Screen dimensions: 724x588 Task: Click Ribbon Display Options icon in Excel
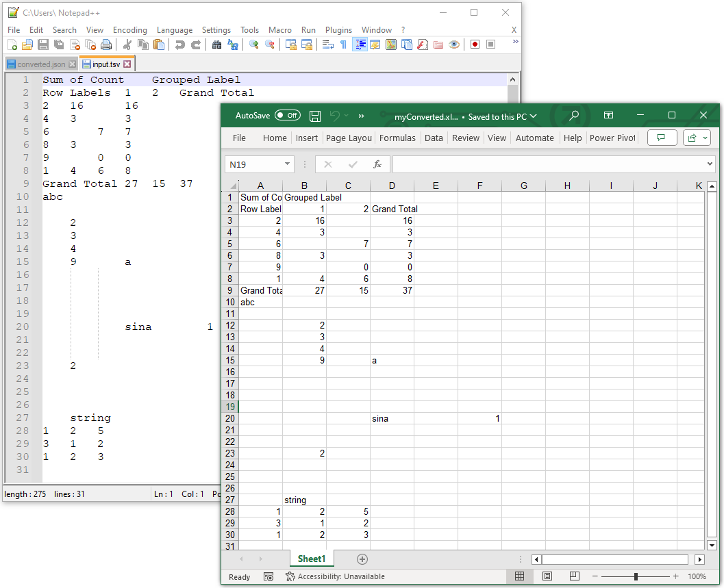click(608, 115)
